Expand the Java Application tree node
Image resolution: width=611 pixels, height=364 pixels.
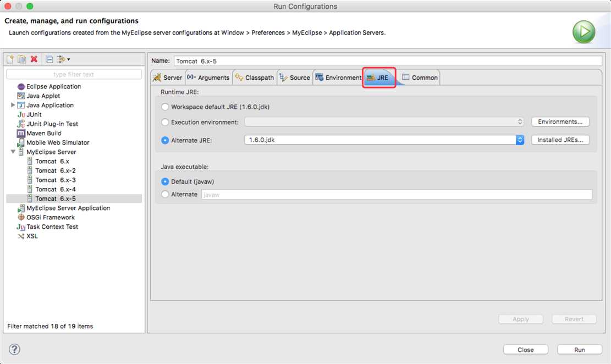(x=13, y=105)
